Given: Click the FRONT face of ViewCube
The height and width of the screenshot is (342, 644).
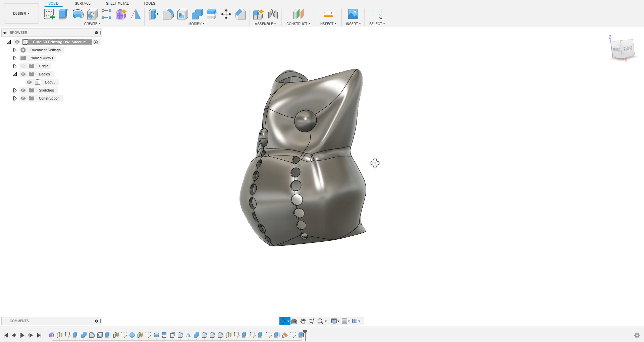Looking at the screenshot, I should pos(616,50).
